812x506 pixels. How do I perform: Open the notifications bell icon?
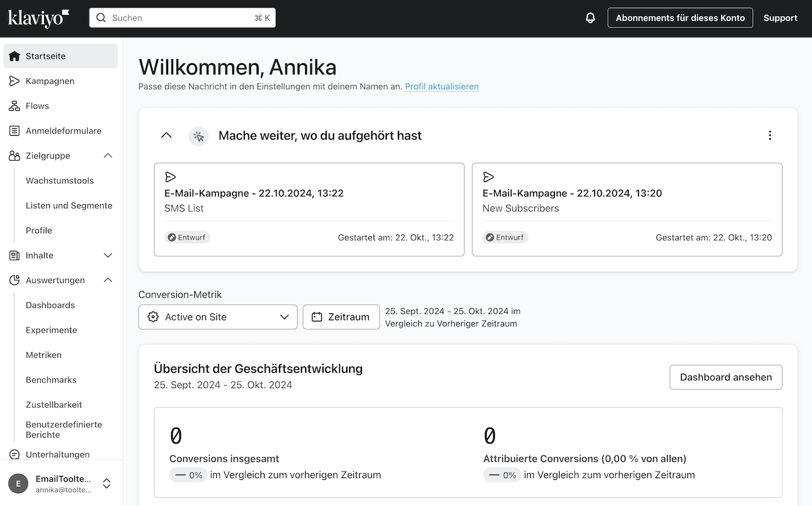[x=590, y=18]
